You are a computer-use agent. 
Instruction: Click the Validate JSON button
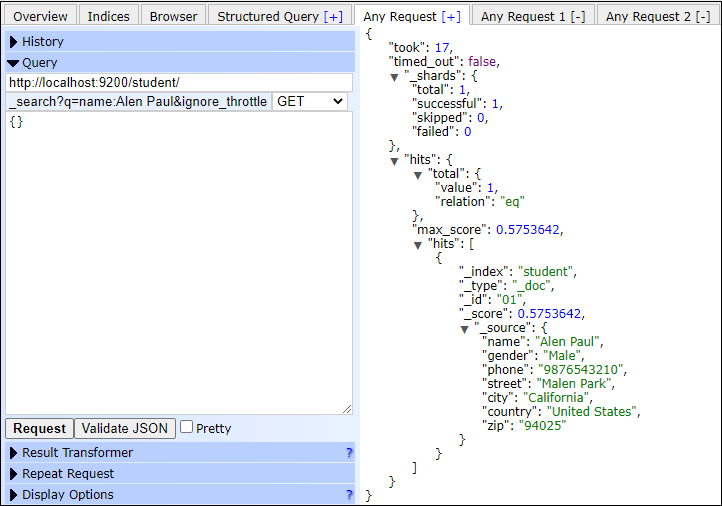tap(125, 428)
